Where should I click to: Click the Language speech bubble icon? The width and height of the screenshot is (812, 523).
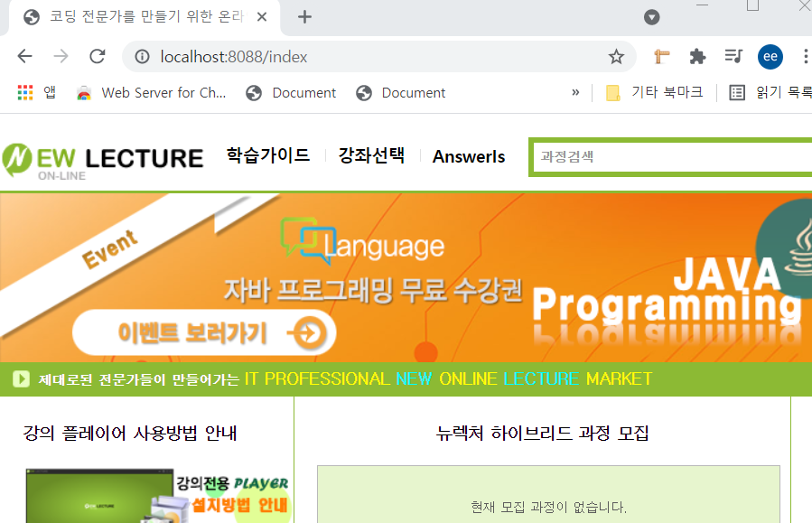coord(308,240)
